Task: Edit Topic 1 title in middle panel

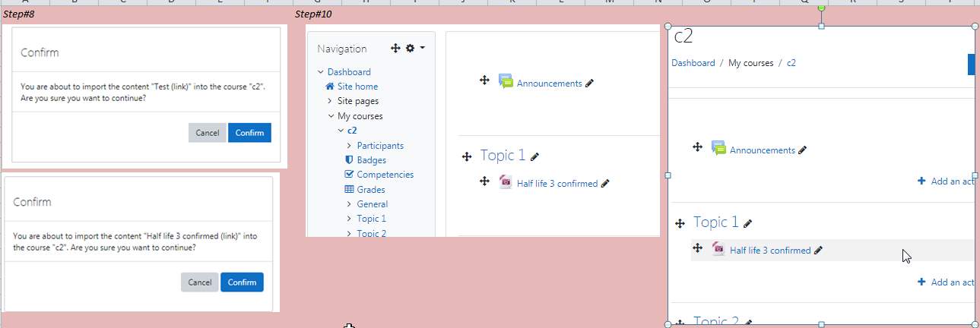Action: pyautogui.click(x=534, y=156)
